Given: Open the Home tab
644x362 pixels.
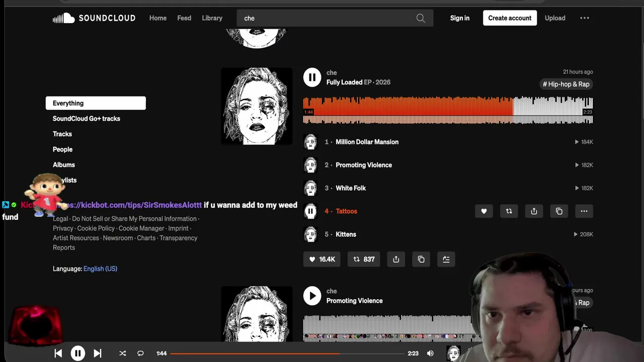Looking at the screenshot, I should tap(158, 18).
